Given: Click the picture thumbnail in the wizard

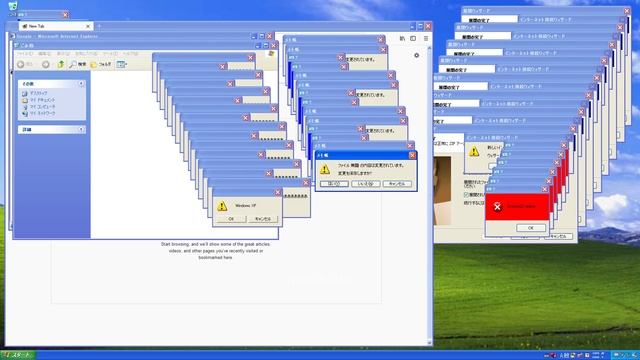Looking at the screenshot, I should pyautogui.click(x=442, y=191).
